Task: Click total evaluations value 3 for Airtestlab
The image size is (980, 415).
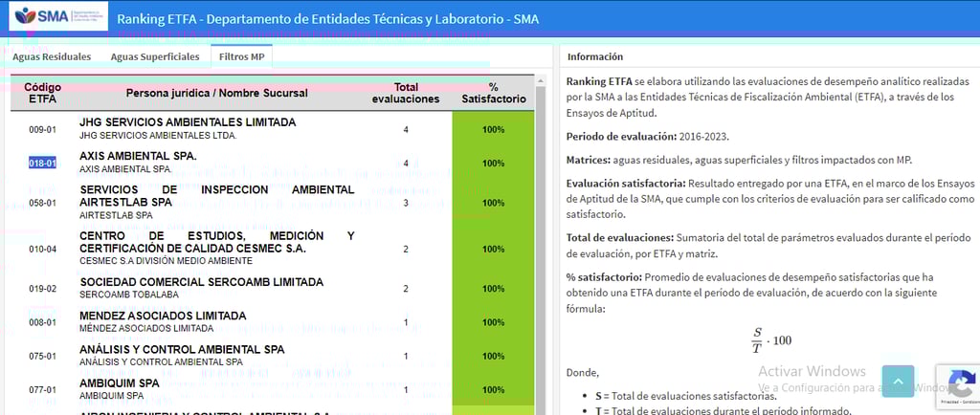Action: [x=406, y=203]
